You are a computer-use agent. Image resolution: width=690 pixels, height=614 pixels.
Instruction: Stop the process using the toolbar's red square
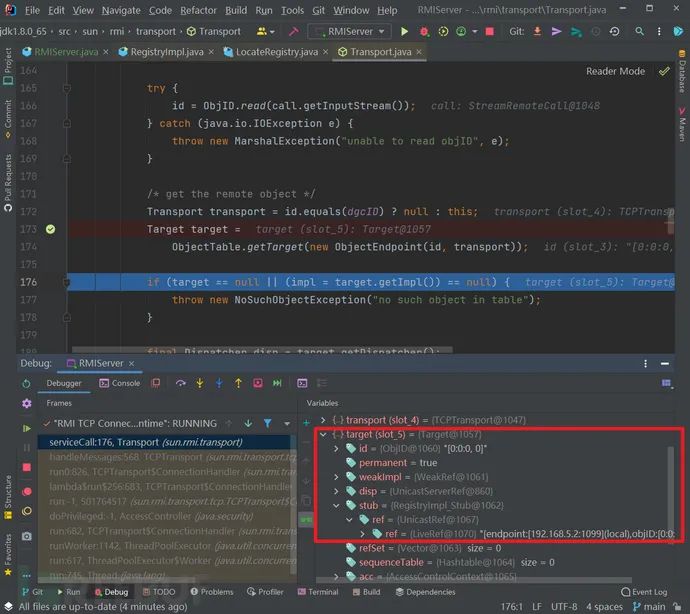(489, 31)
